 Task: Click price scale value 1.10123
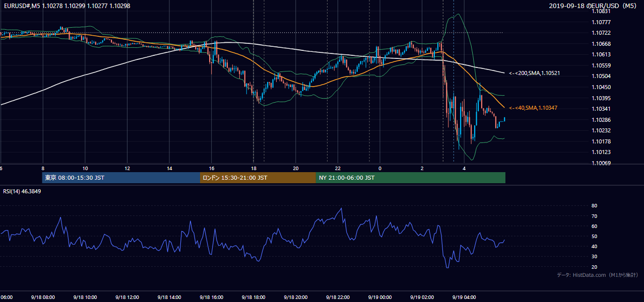coord(602,152)
